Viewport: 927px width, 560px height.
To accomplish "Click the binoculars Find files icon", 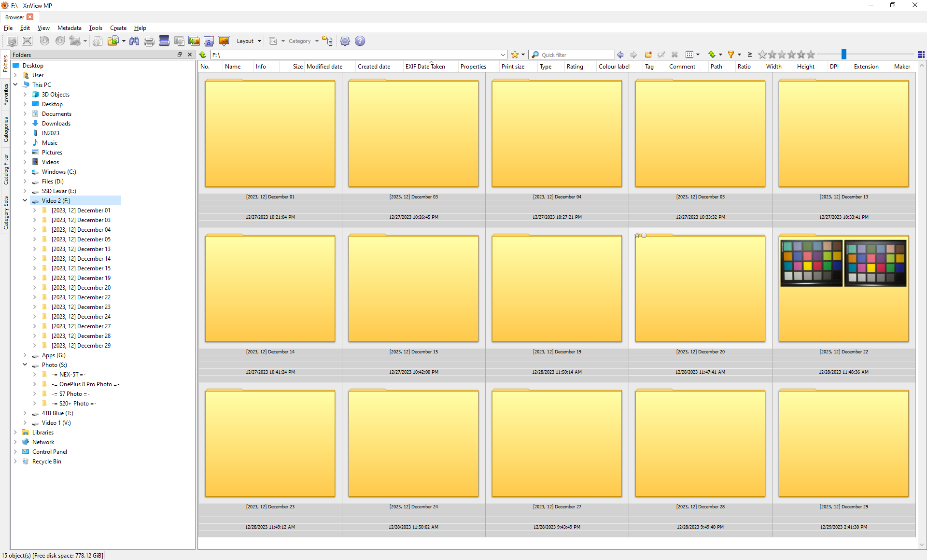I will coord(134,41).
